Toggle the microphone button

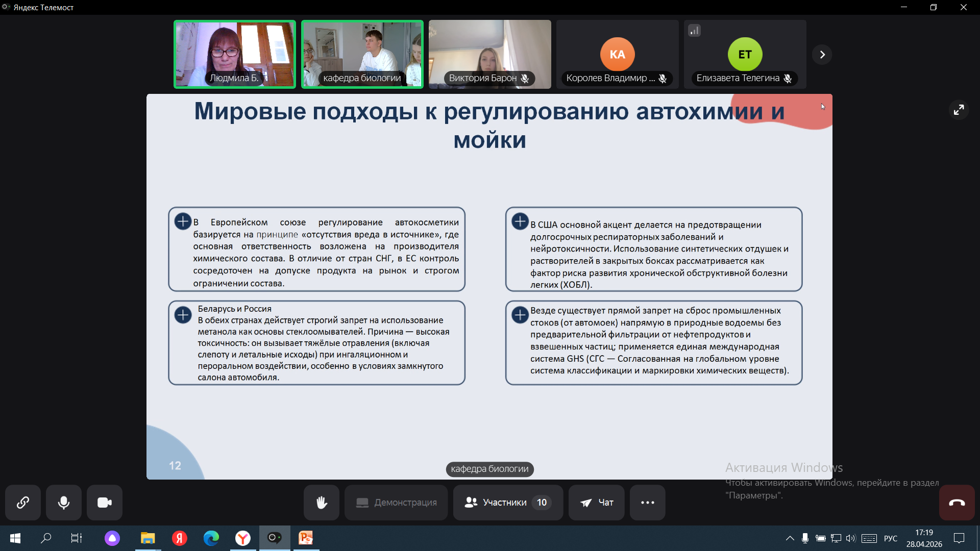coord(64,503)
